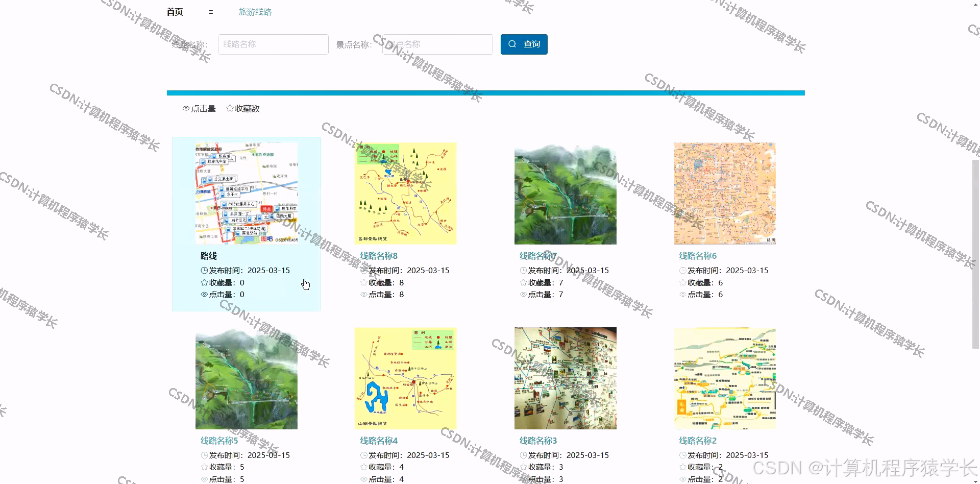Screen dimensions: 980x484
Task: Click the 线路名称8 title link
Action: (x=379, y=256)
